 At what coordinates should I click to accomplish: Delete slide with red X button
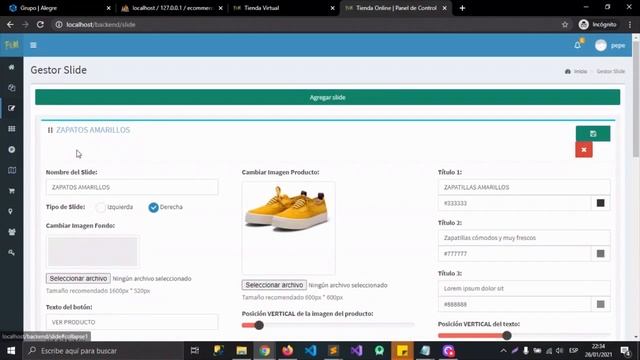pyautogui.click(x=584, y=149)
